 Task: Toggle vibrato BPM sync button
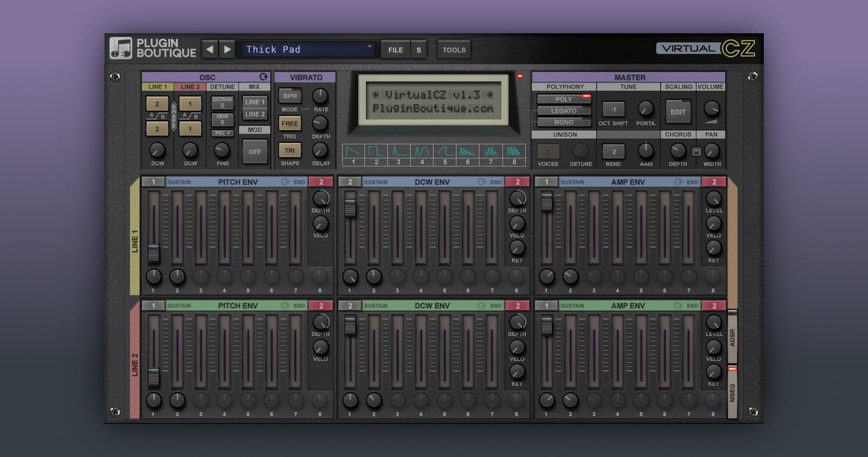click(290, 96)
